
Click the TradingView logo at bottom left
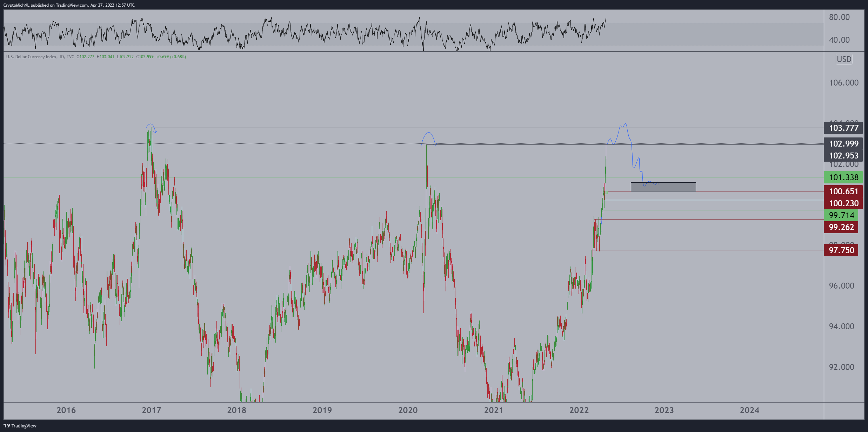[x=20, y=426]
